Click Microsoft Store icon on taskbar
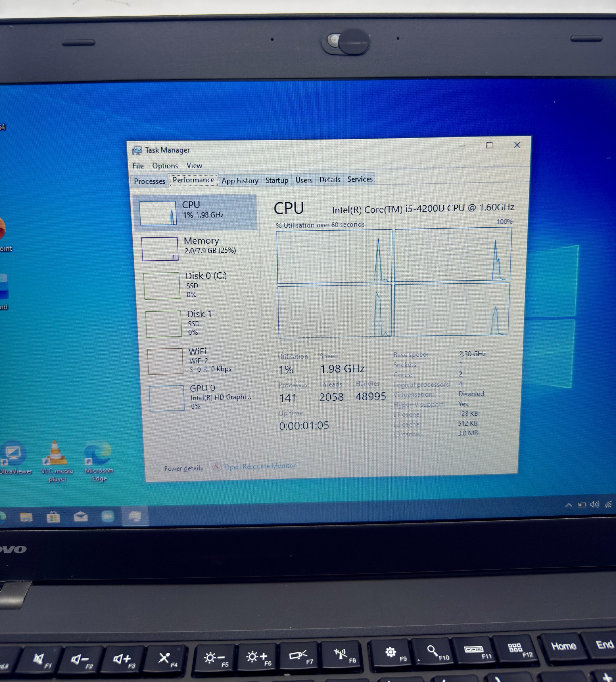The height and width of the screenshot is (682, 616). pos(53,517)
